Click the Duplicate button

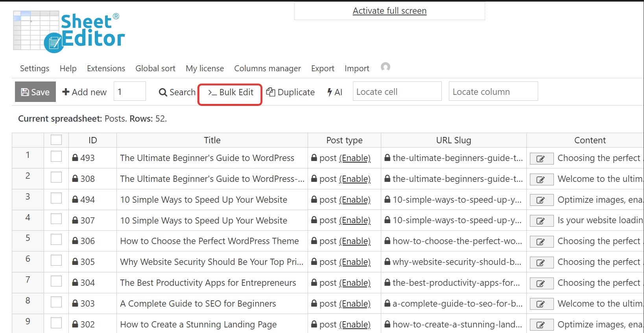(290, 92)
